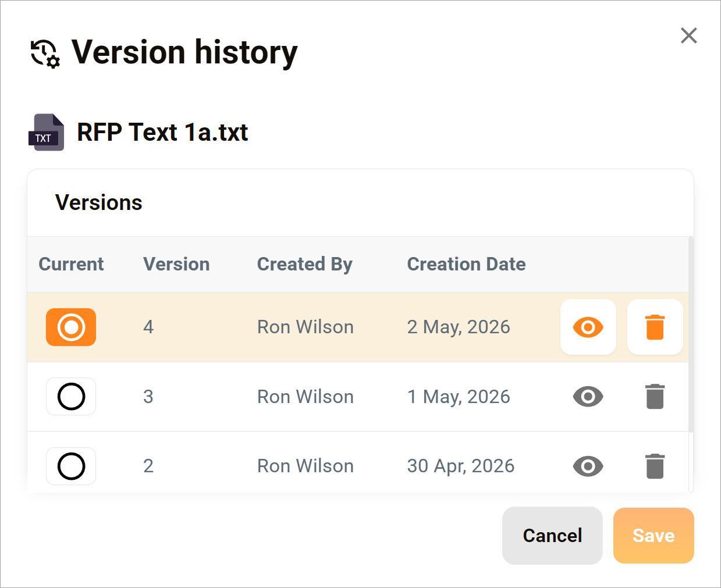Preview version 4 with the eye icon
The width and height of the screenshot is (721, 588).
(588, 327)
